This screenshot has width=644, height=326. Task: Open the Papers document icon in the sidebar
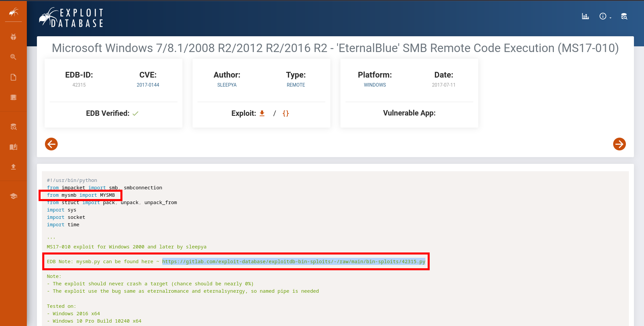click(13, 77)
